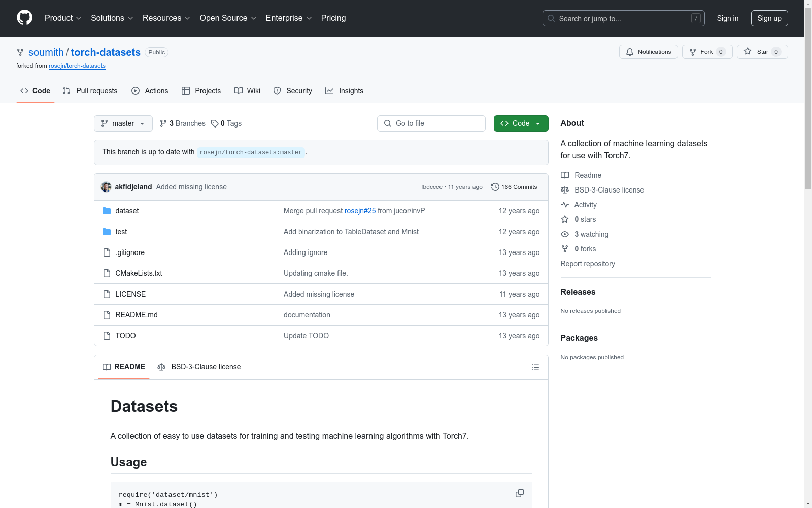Click the TODO file icon
812x508 pixels.
pos(107,336)
